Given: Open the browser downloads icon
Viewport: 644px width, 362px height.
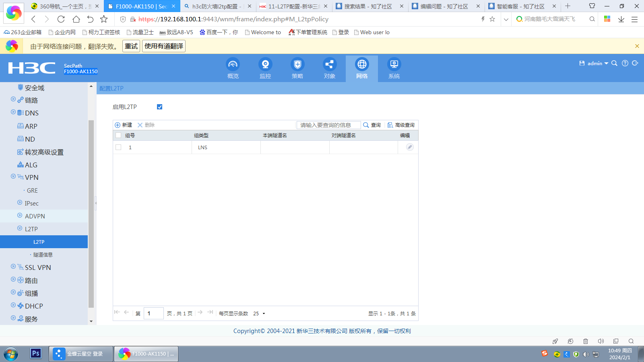Looking at the screenshot, I should [x=621, y=19].
